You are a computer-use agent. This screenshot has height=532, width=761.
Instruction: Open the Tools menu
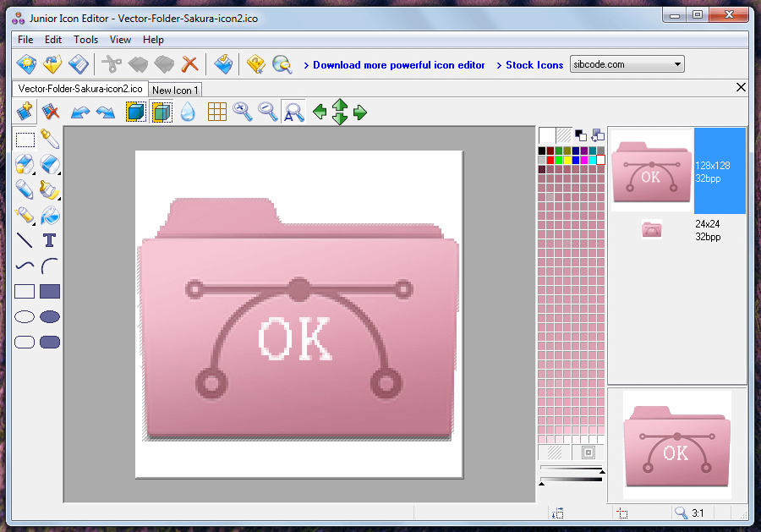pos(85,40)
